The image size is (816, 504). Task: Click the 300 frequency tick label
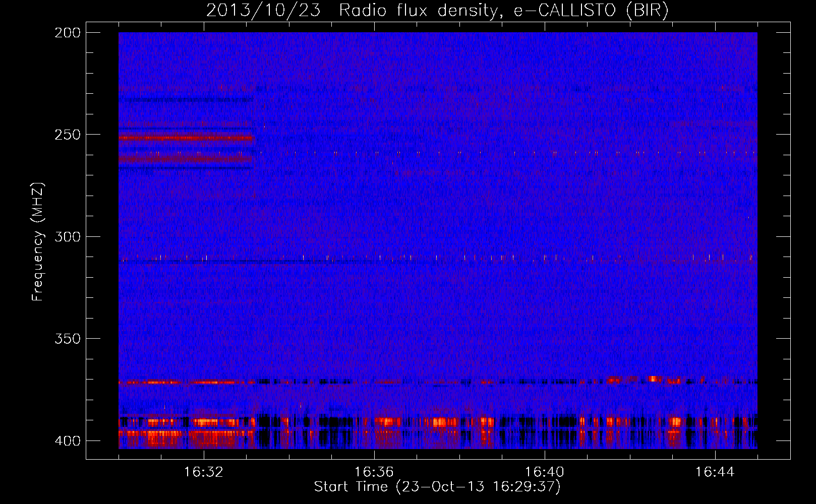pyautogui.click(x=67, y=236)
